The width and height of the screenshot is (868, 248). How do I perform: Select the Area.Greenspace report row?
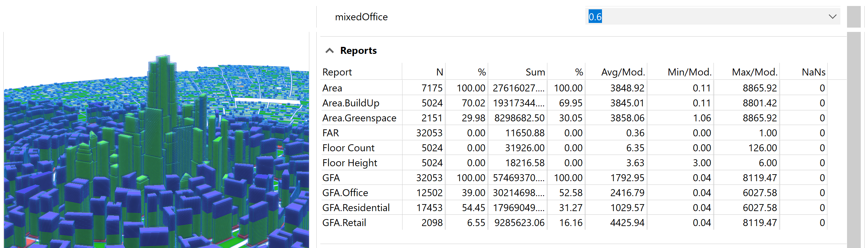[574, 118]
